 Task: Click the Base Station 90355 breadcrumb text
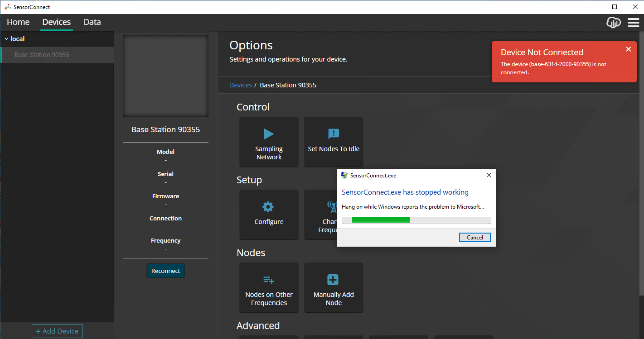click(x=288, y=85)
